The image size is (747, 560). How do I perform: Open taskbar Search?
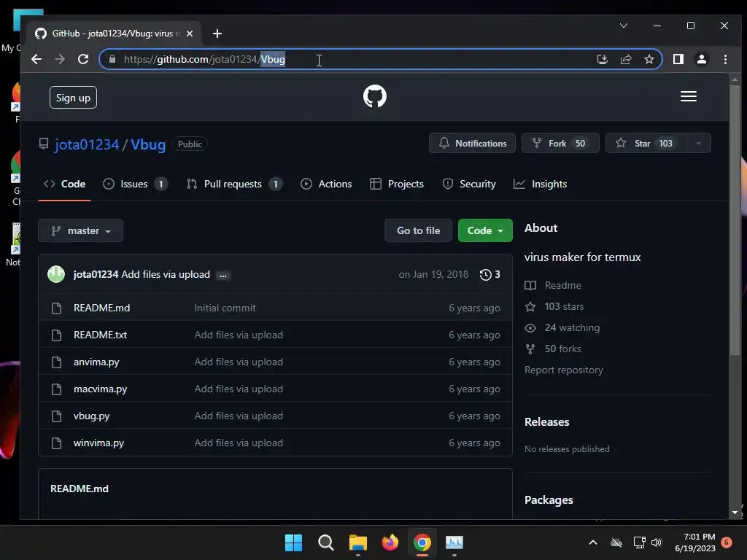click(x=326, y=542)
